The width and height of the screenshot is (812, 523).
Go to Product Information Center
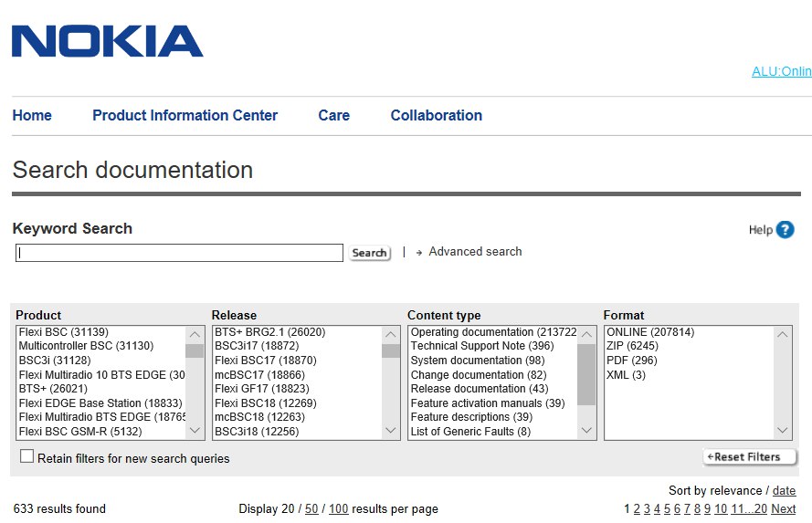click(x=185, y=115)
